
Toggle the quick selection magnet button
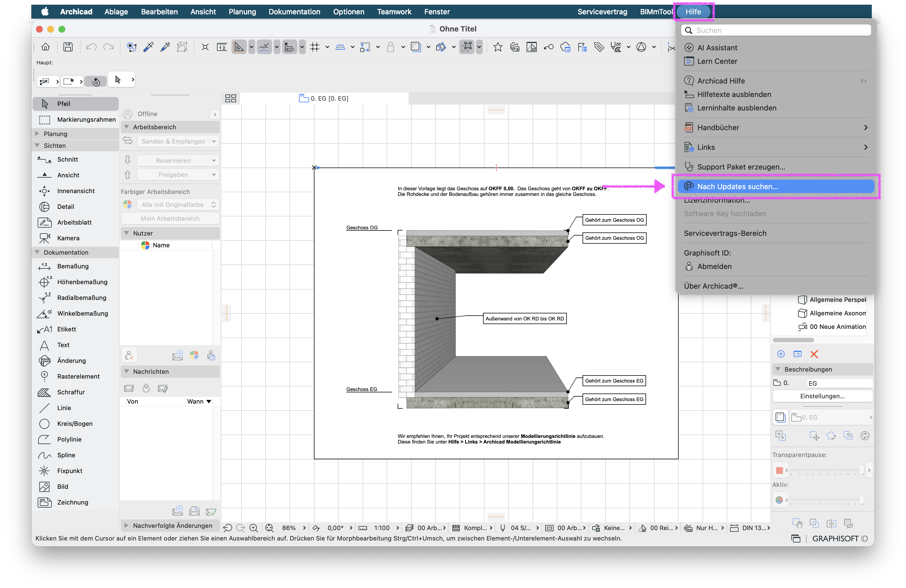click(96, 81)
